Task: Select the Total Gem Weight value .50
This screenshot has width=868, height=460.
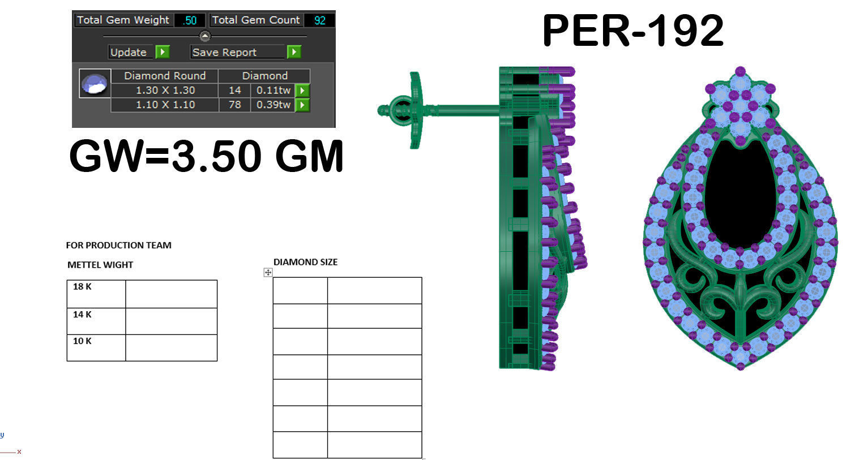Action: (189, 20)
